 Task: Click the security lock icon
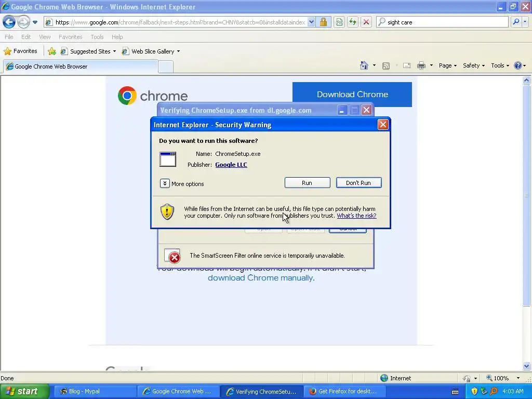[323, 22]
